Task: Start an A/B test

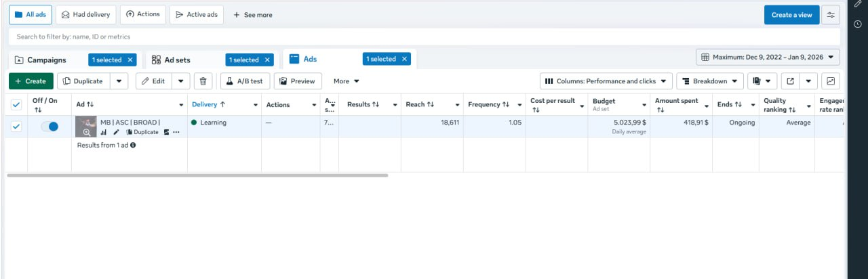Action: (244, 81)
